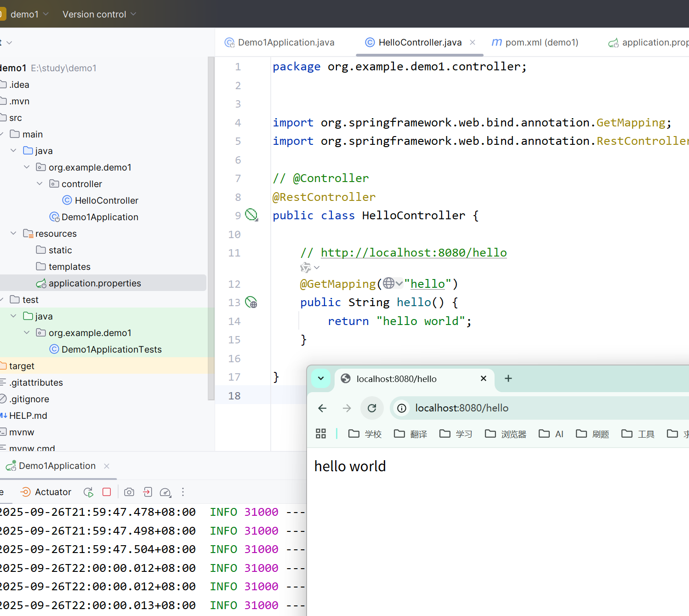The height and width of the screenshot is (616, 689).
Task: Reload the page in the browser
Action: tap(372, 408)
